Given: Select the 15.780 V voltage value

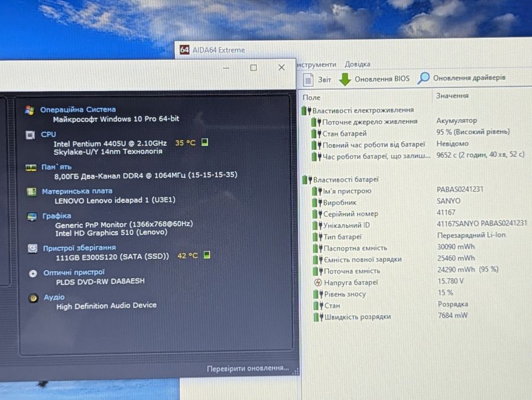Looking at the screenshot, I should click(450, 281).
